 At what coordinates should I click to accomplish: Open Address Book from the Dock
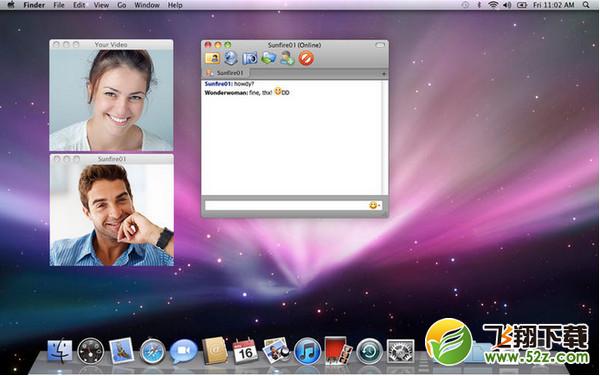point(214,350)
